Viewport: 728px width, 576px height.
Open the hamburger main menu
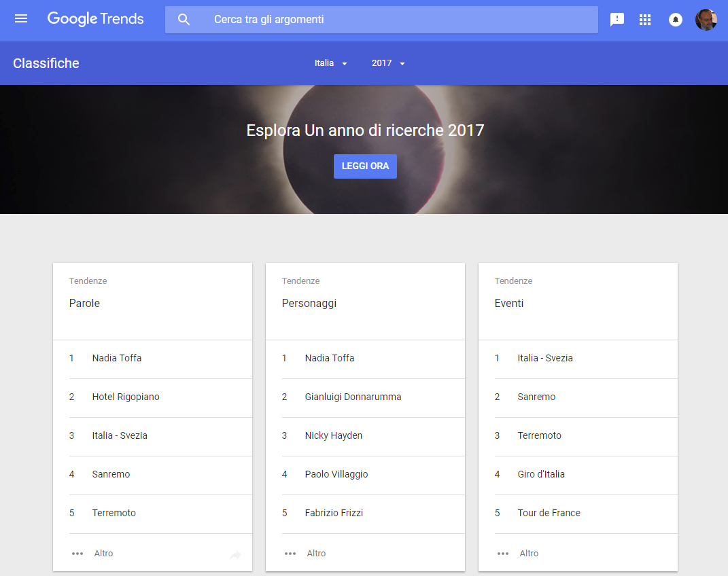(21, 19)
